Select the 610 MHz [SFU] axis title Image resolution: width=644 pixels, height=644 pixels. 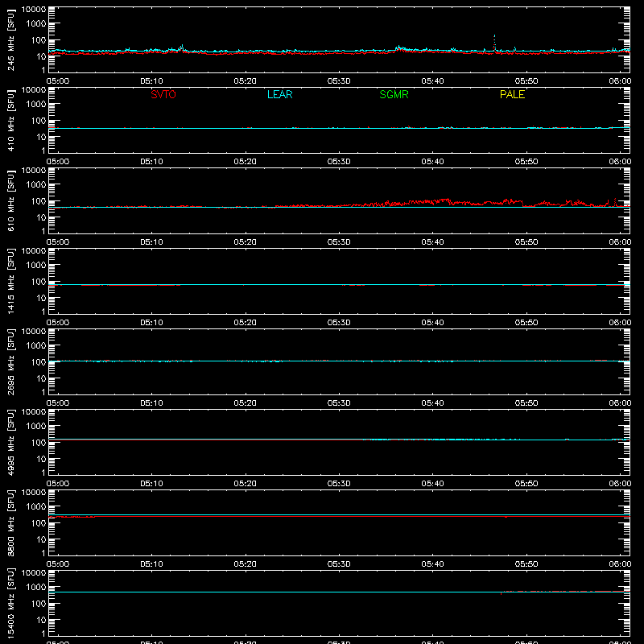pos(10,200)
